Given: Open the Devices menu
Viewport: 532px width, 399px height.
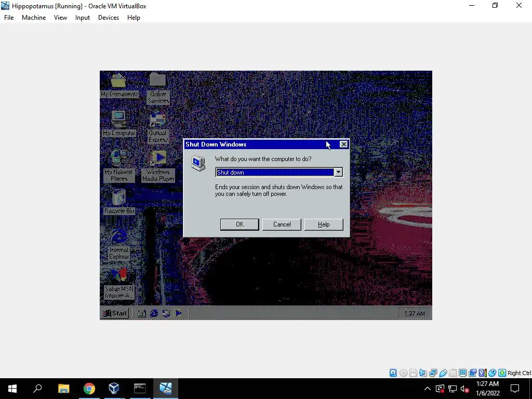Looking at the screenshot, I should click(x=109, y=18).
